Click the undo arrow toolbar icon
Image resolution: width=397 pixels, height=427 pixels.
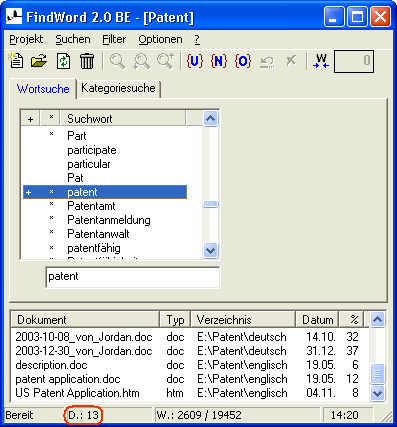point(267,62)
